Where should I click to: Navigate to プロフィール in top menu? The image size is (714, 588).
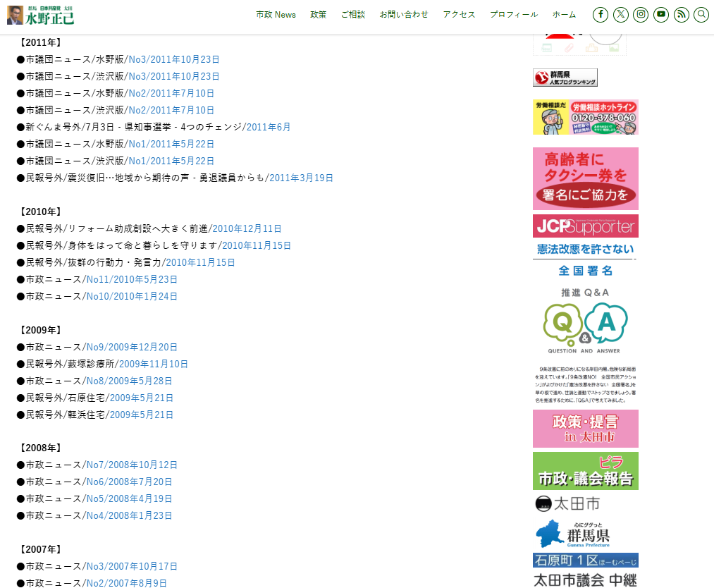tap(514, 15)
